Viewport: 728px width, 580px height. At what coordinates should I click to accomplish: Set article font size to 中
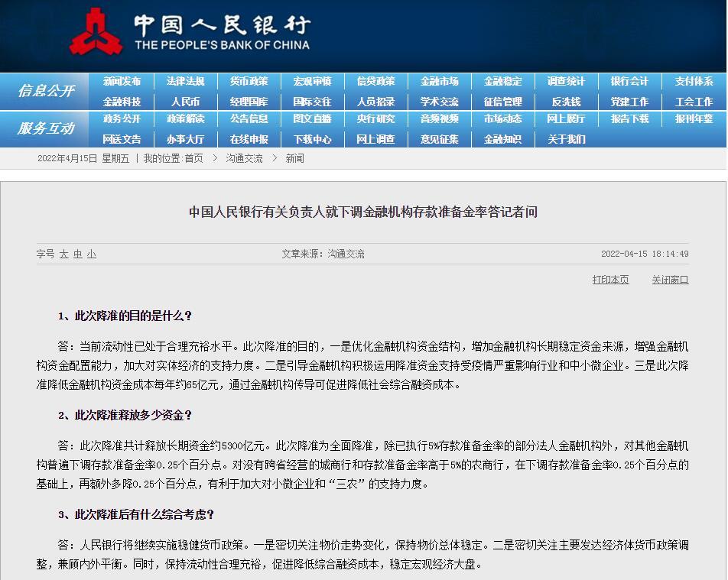(x=76, y=254)
